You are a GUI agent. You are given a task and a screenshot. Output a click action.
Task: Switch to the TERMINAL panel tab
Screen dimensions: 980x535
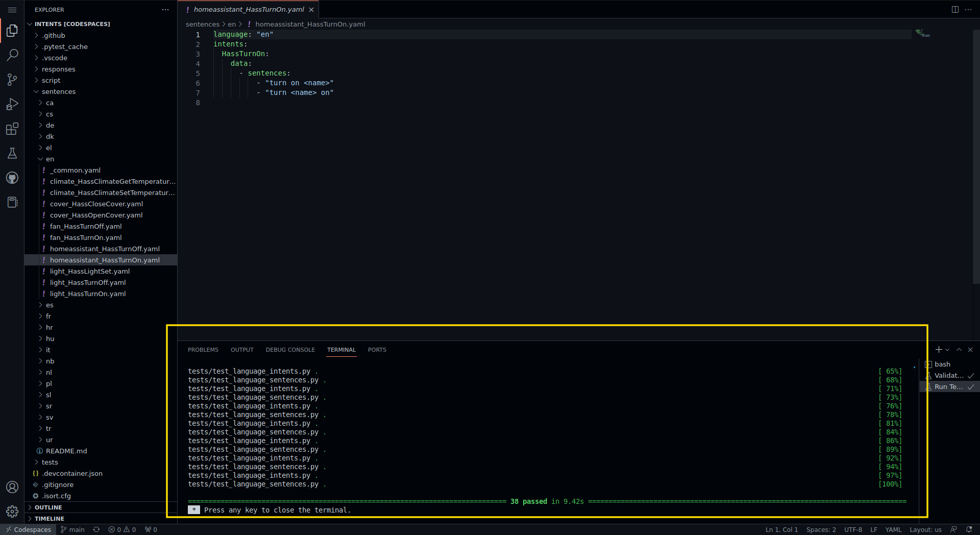[341, 350]
